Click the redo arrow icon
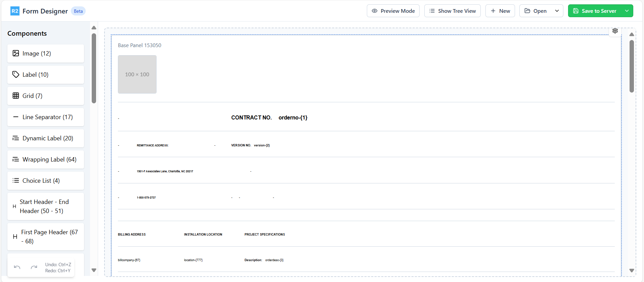This screenshot has height=282, width=644. point(34,268)
